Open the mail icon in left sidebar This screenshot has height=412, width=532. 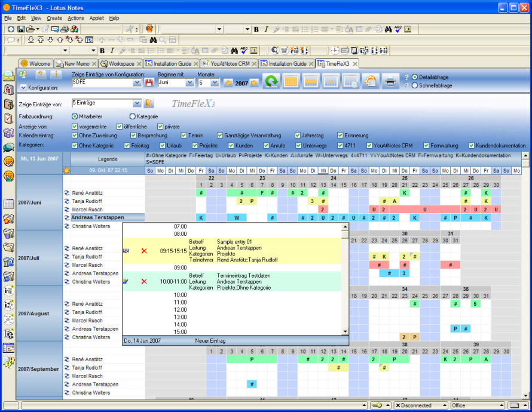click(x=9, y=76)
